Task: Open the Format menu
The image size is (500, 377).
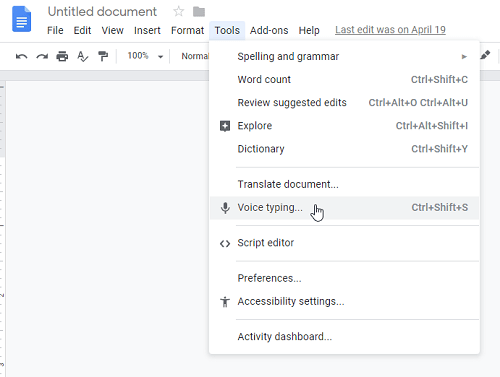Action: 187,30
